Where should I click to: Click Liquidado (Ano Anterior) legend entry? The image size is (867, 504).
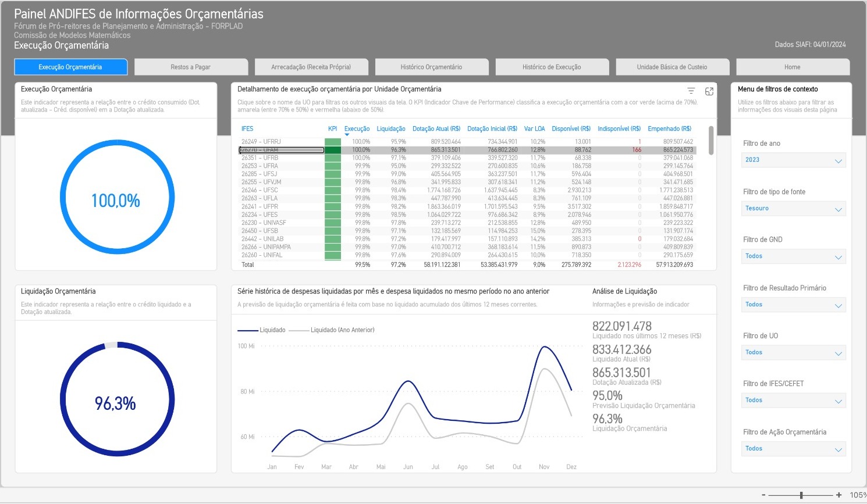[332, 330]
